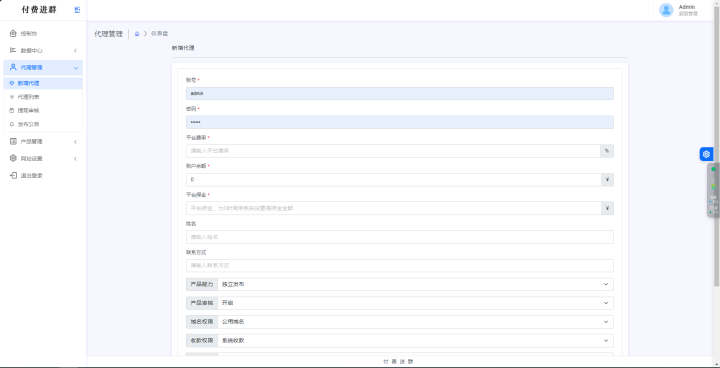This screenshot has height=368, width=720.
Task: Click the page vertical scrollbar
Action: coord(716,147)
